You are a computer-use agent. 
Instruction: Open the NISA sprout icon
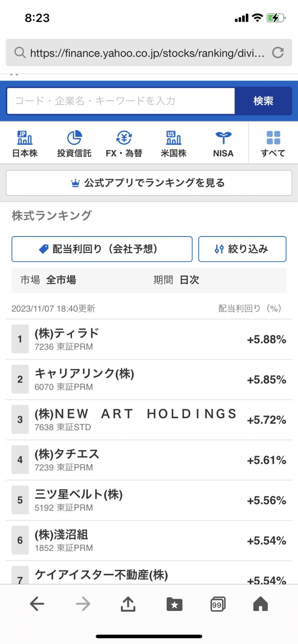pos(223,138)
